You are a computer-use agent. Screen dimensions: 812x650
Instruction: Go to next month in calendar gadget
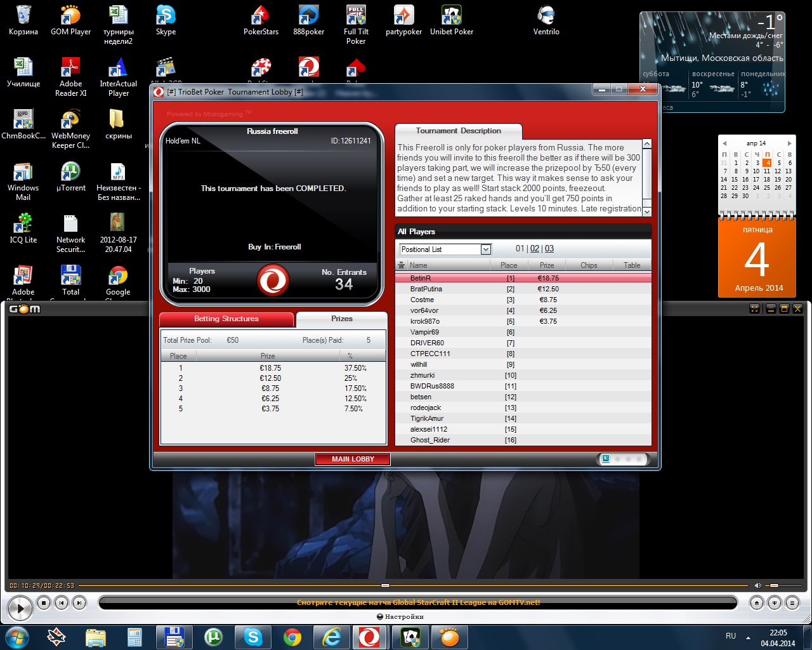(789, 143)
